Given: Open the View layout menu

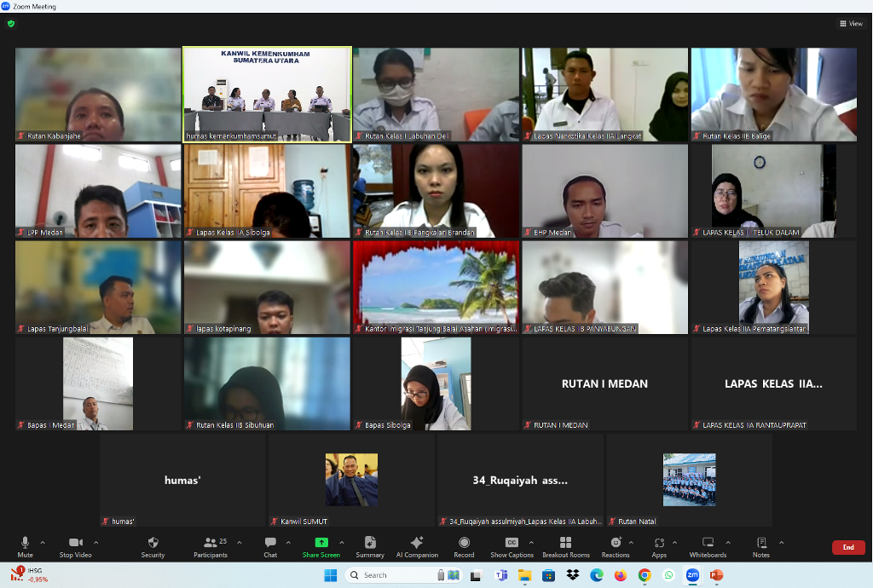Looking at the screenshot, I should coord(851,24).
